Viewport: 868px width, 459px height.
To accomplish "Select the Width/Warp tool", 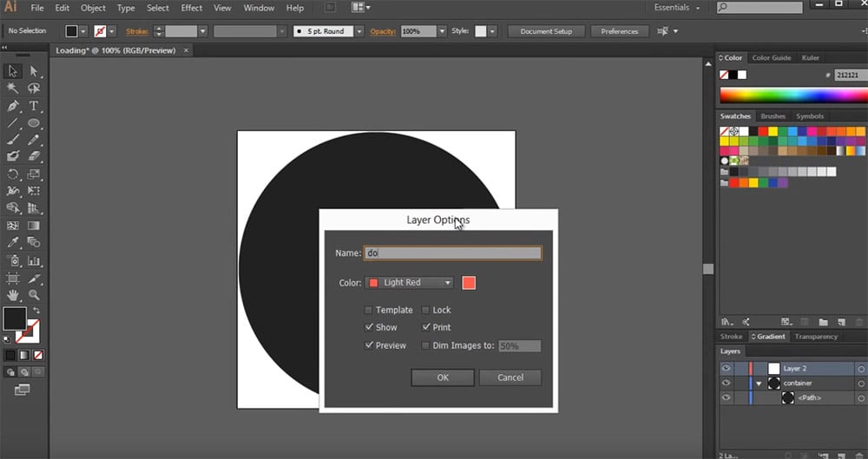I will (13, 191).
